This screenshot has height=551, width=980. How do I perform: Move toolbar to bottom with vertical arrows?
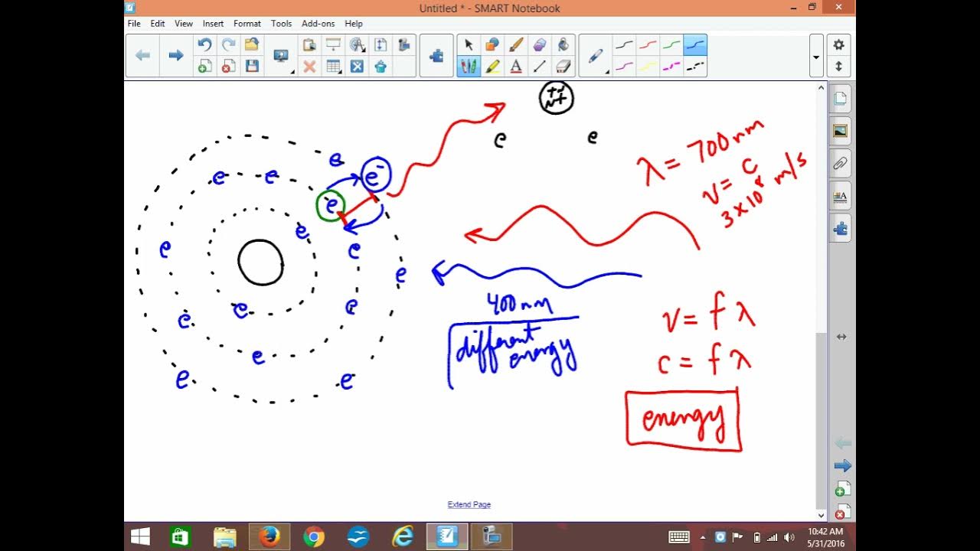pos(839,67)
